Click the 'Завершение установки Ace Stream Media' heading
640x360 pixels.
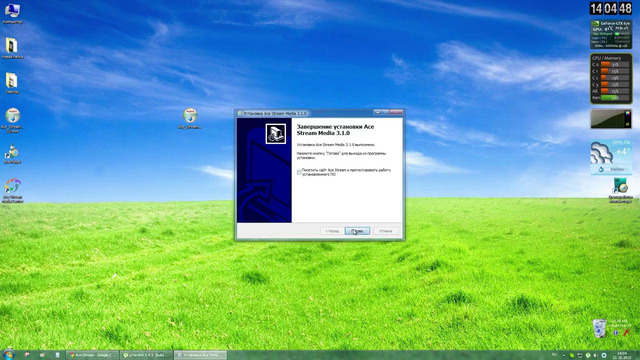(x=335, y=130)
